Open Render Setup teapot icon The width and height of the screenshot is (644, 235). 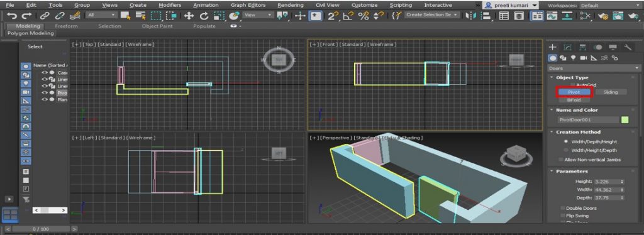coord(603,16)
